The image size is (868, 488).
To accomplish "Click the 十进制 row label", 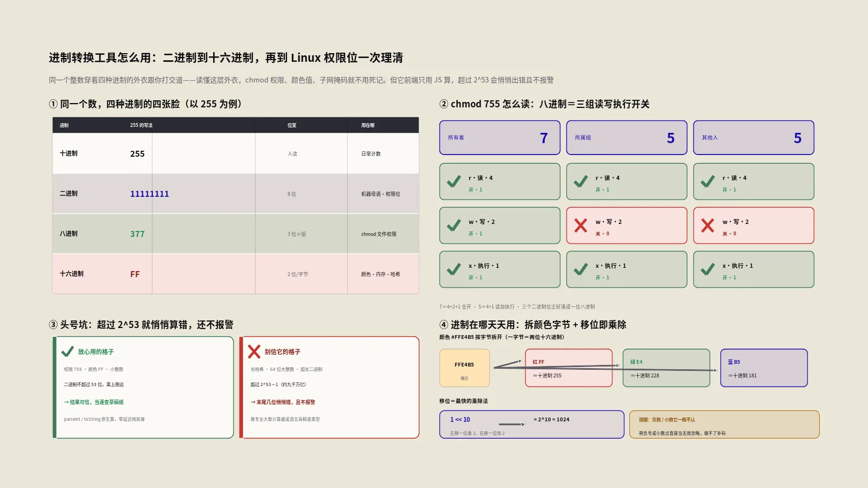I will [68, 153].
